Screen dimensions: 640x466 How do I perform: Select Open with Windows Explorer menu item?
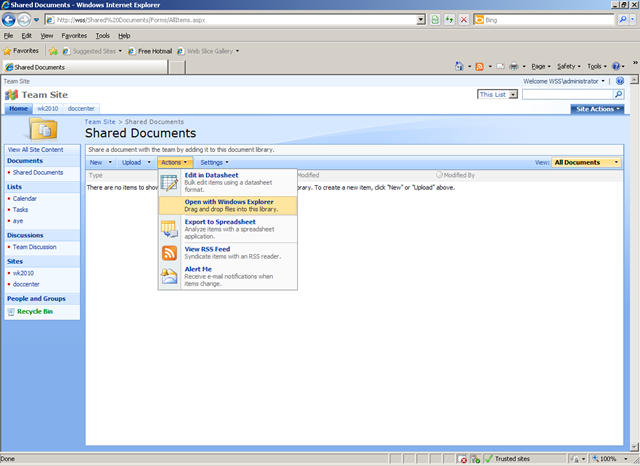click(x=228, y=205)
